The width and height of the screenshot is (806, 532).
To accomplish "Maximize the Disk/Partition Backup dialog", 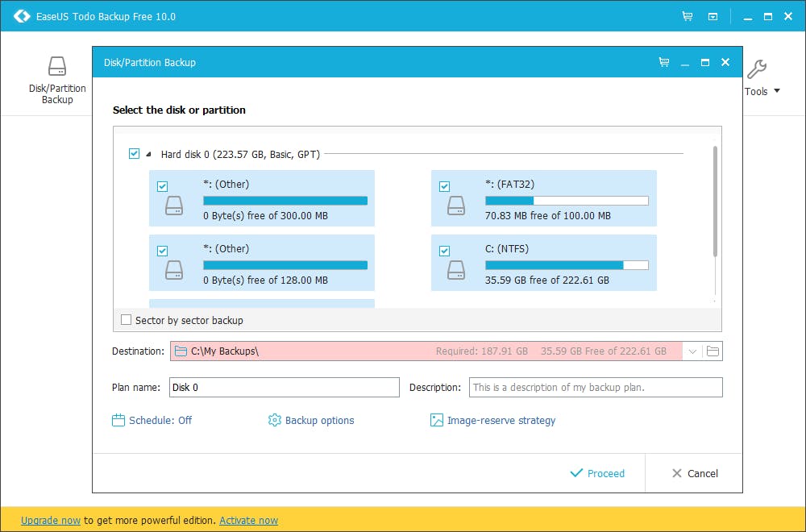I will point(705,62).
